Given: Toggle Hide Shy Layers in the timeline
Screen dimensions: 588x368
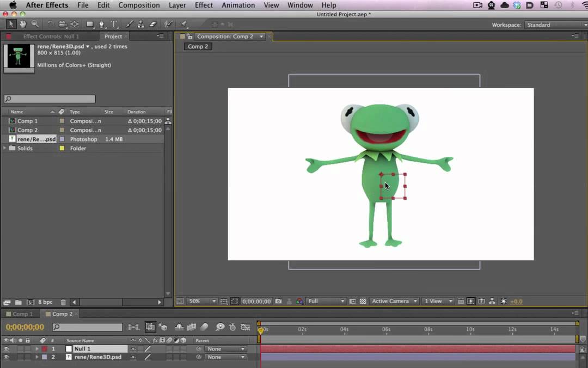Looking at the screenshot, I should coord(179,327).
